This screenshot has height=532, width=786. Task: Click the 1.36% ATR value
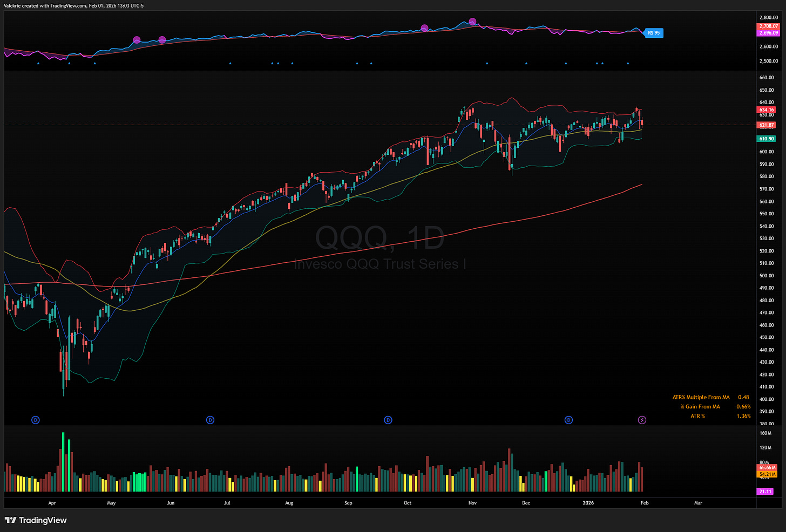click(x=743, y=416)
